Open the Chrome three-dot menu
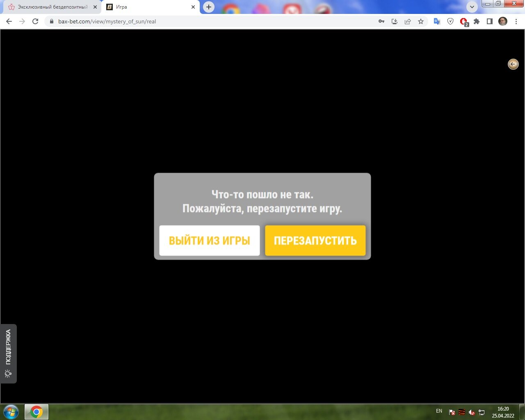 pos(516,21)
